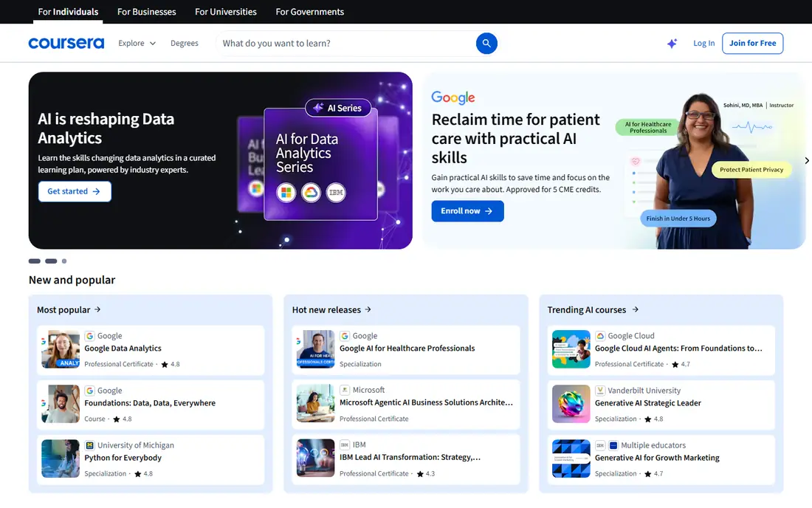
Task: Open Microsoft Agentic AI course thumbnail
Action: [315, 403]
